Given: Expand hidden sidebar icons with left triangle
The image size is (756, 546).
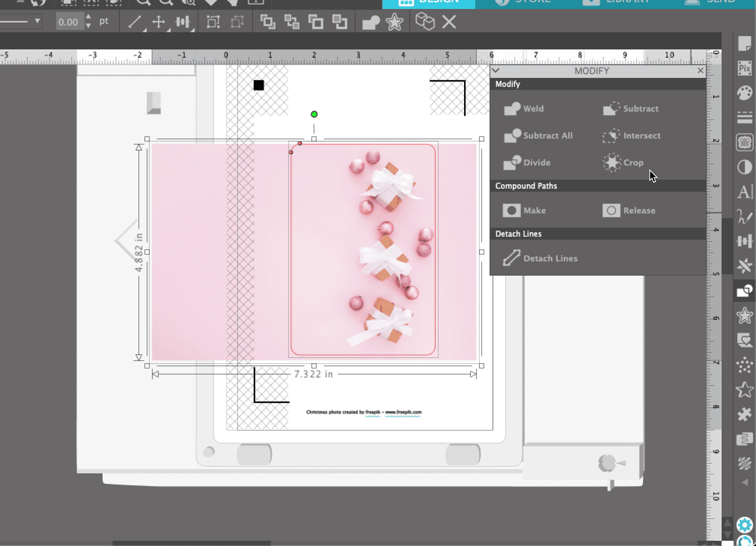Looking at the screenshot, I should (744, 482).
